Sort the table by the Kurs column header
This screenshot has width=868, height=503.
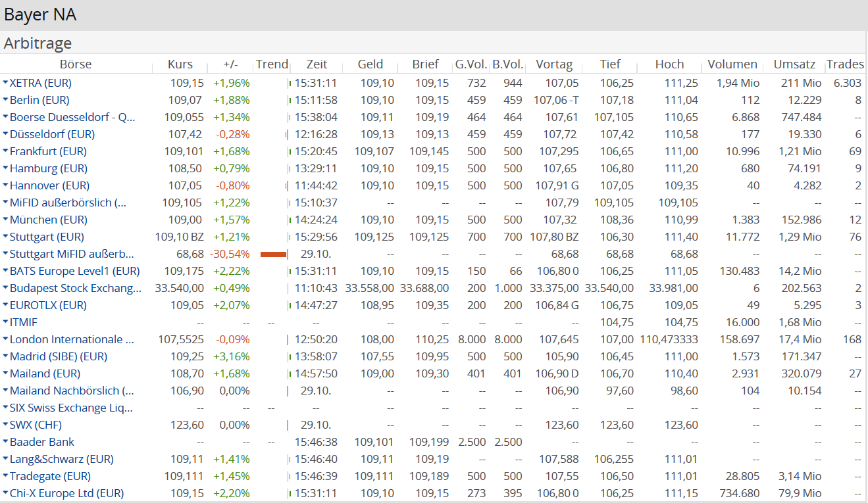[180, 64]
